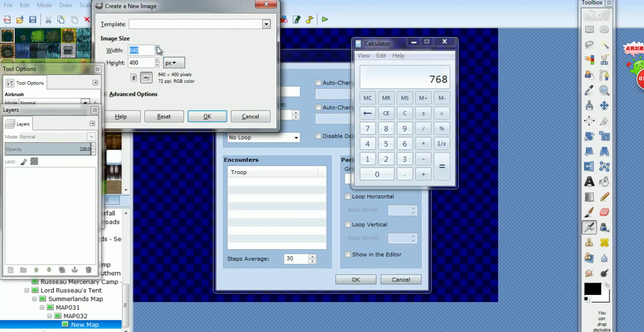644x332 pixels.
Task: Select the New Map tree item
Action: [x=85, y=324]
